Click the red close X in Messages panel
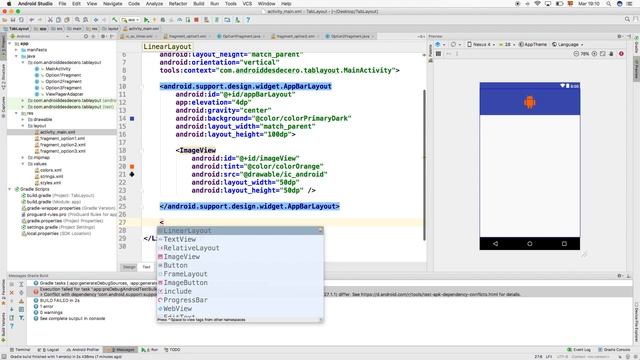Image resolution: width=640 pixels, height=360 pixels. (11, 293)
